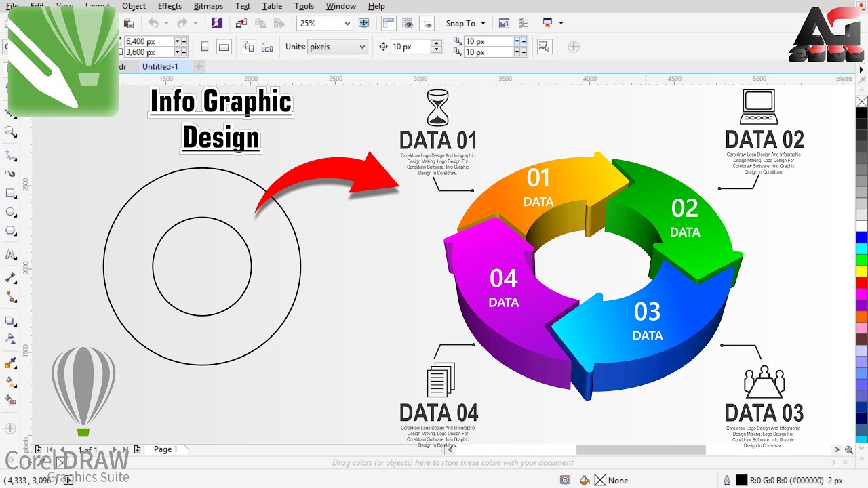
Task: Toggle Show Rulers button
Action: 389,23
